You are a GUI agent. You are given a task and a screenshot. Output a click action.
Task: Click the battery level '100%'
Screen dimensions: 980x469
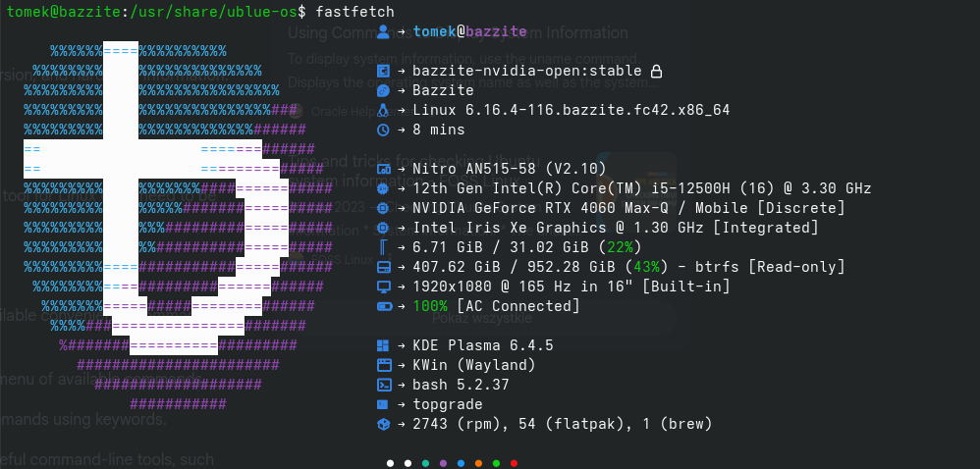[430, 306]
